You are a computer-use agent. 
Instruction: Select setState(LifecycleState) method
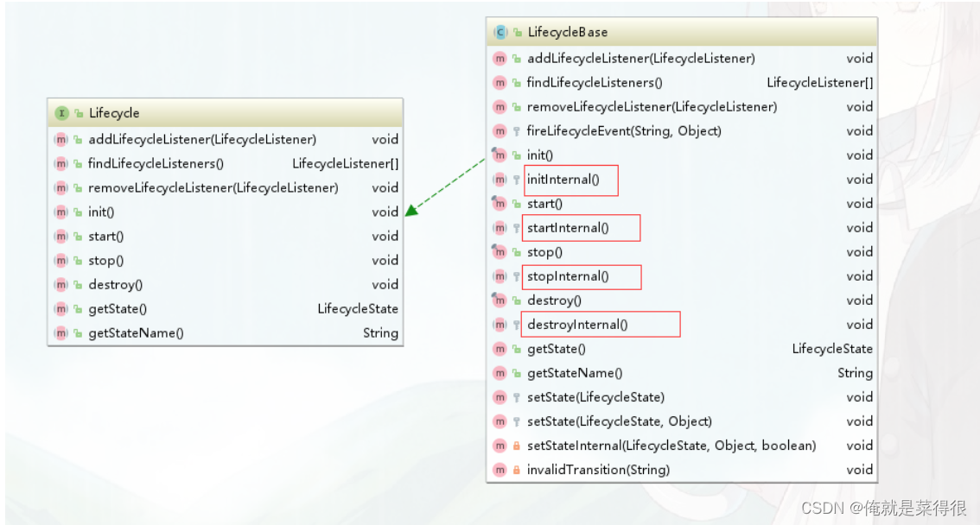point(595,397)
